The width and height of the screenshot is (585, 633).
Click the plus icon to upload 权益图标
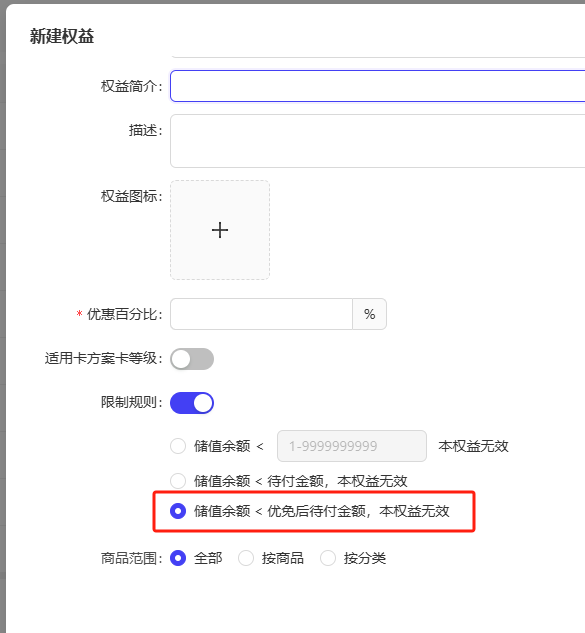click(x=220, y=230)
